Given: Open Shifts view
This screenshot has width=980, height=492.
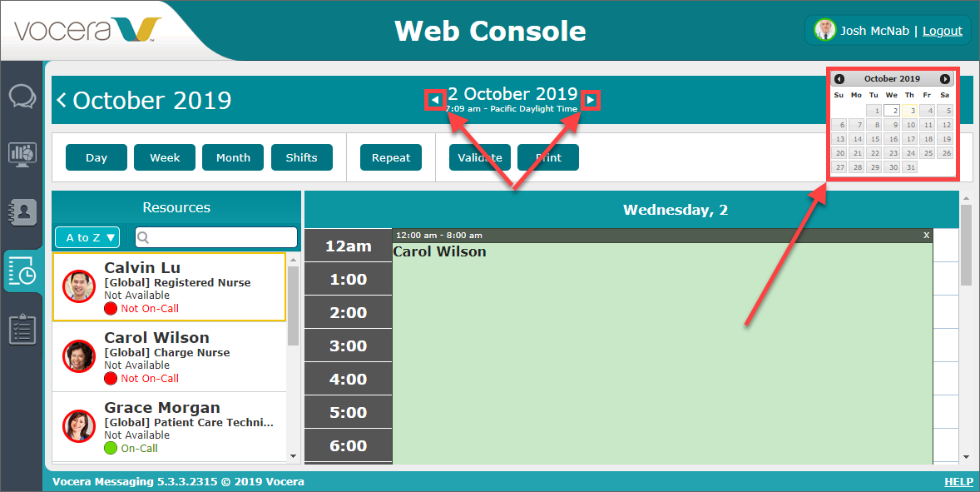Looking at the screenshot, I should (x=301, y=157).
